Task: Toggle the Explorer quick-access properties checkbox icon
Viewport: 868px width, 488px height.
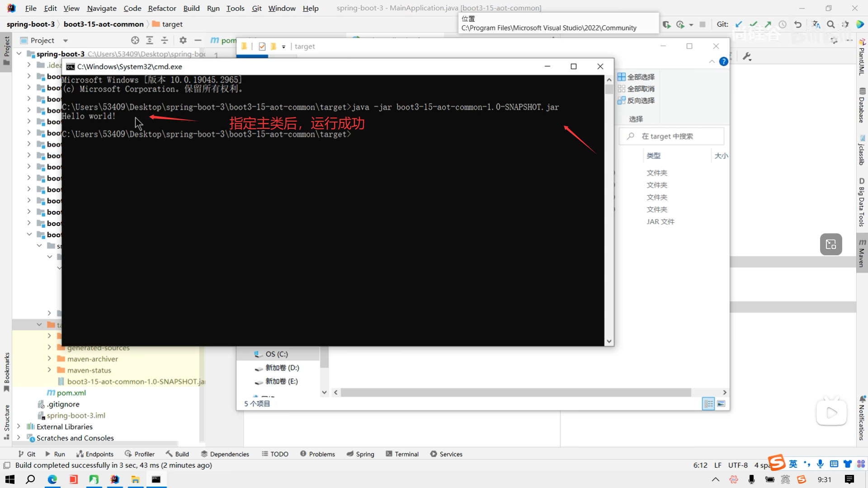Action: [262, 47]
